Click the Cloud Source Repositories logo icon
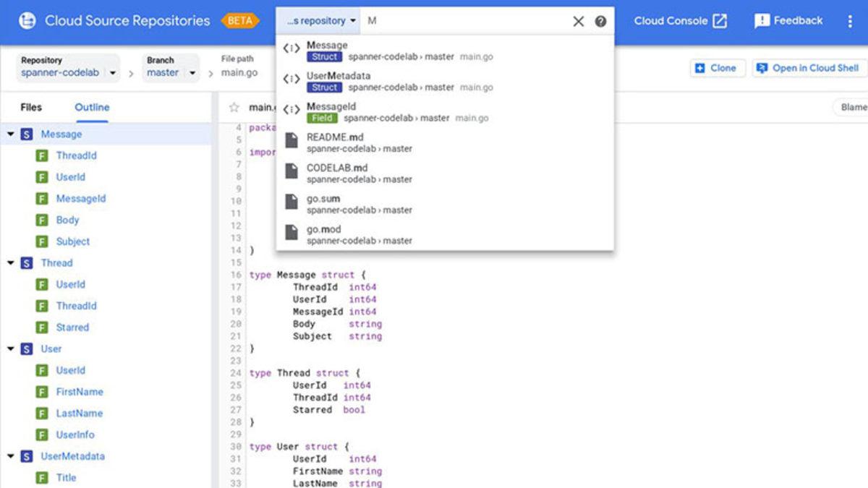The width and height of the screenshot is (868, 488). [x=29, y=20]
